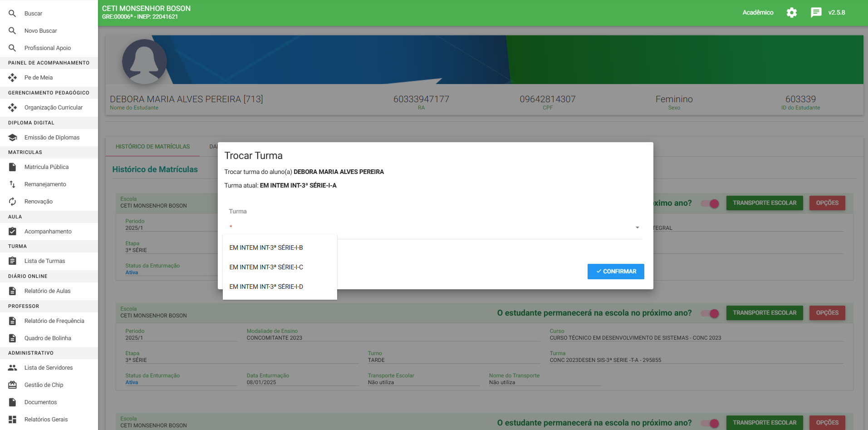Click the student profile avatar
868x430 pixels.
(144, 61)
